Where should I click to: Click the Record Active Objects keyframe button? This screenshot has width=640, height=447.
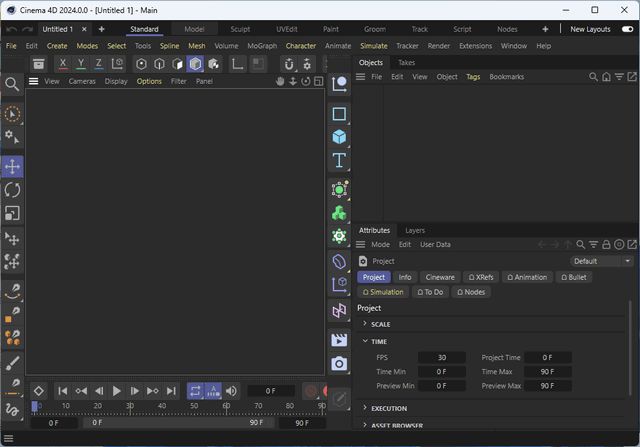pyautogui.click(x=311, y=391)
